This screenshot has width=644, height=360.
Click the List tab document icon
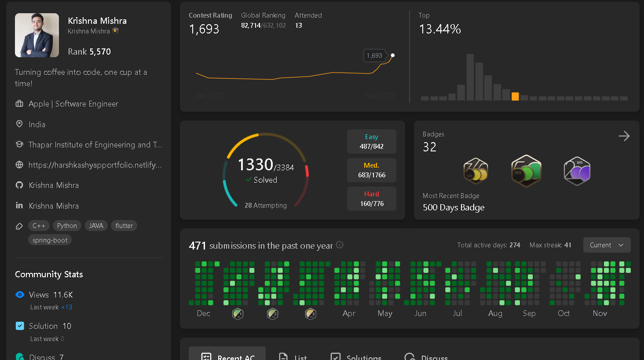[x=284, y=357]
